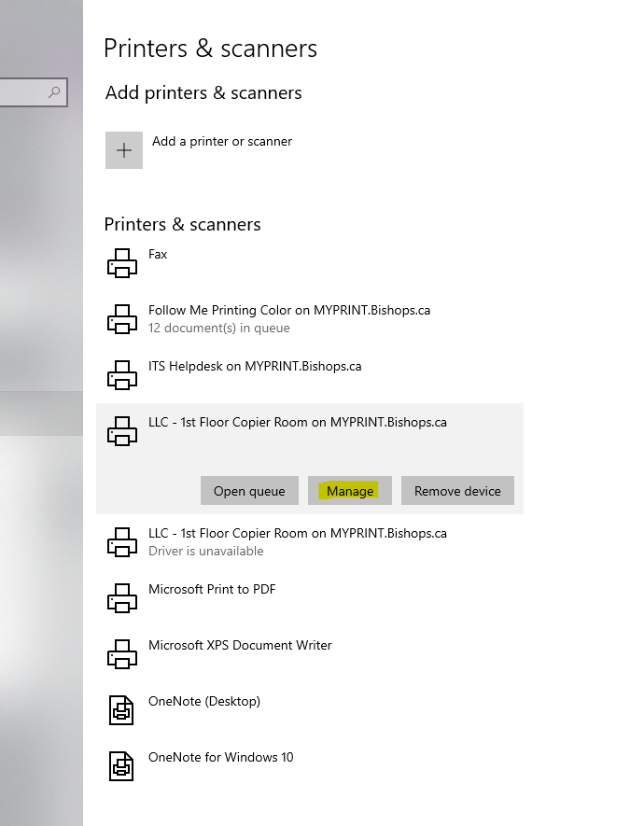
Task: Click the Follow Me Printing Color printer icon
Action: 122,319
